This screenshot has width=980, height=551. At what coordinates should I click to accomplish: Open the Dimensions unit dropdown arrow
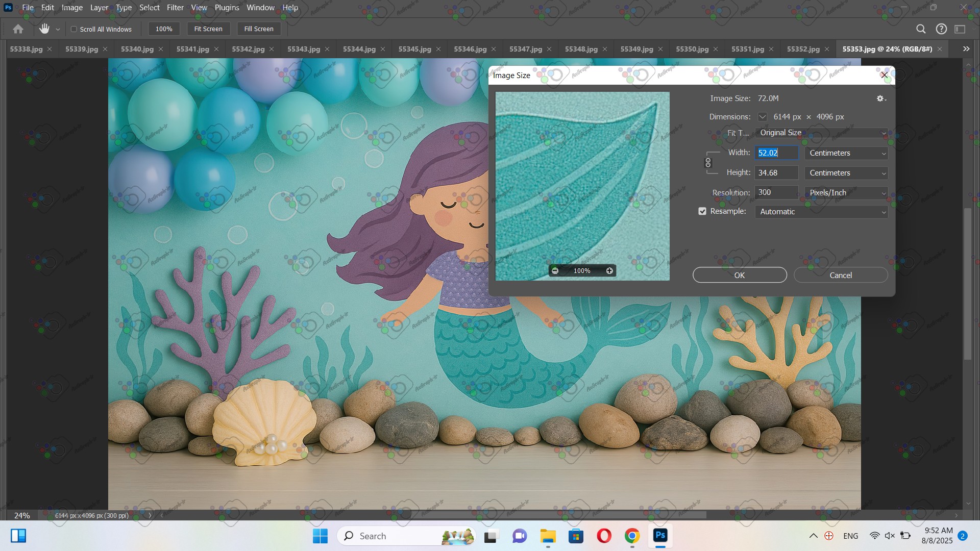tap(762, 117)
